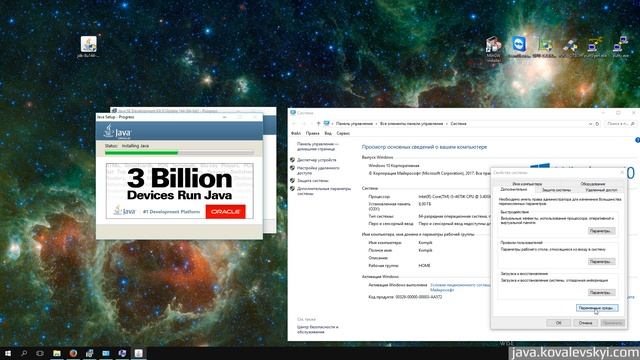Click the '8,00 ГБ' memory value
The width and height of the screenshot is (640, 360).
(x=424, y=204)
